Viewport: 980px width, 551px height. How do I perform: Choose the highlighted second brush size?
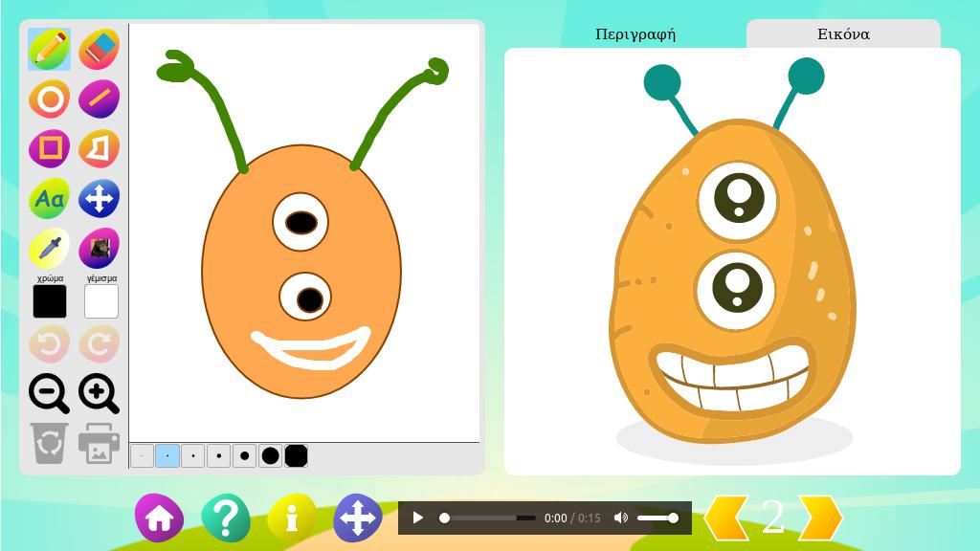[x=167, y=456]
